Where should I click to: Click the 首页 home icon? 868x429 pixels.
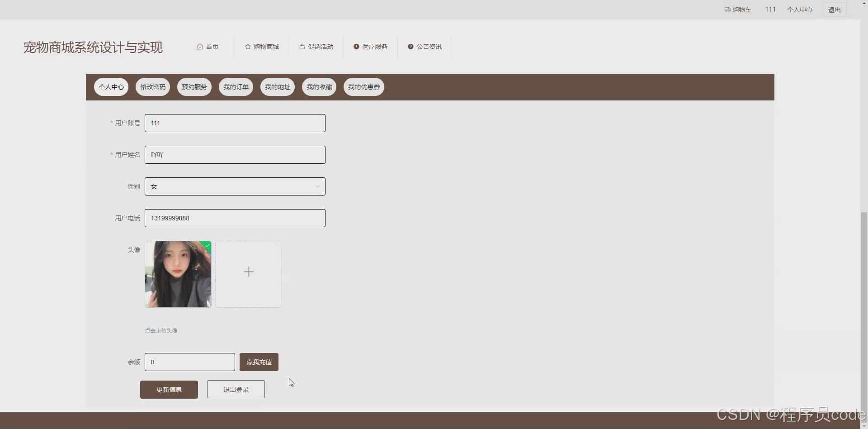tap(200, 47)
